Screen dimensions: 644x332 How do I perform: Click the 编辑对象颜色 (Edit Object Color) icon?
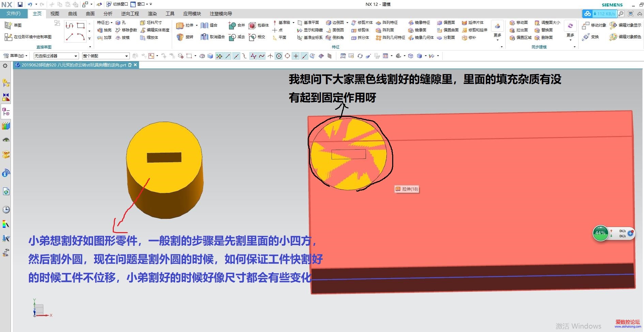click(x=613, y=37)
